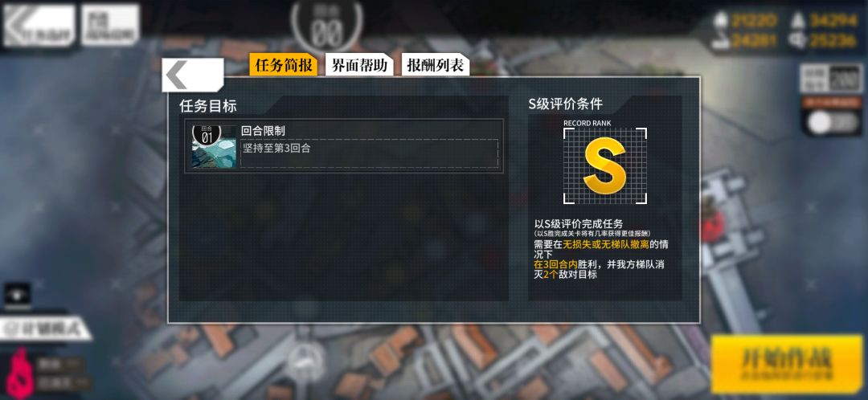This screenshot has width=868, height=400.
Task: Click the rations resource icon
Action: 720,42
